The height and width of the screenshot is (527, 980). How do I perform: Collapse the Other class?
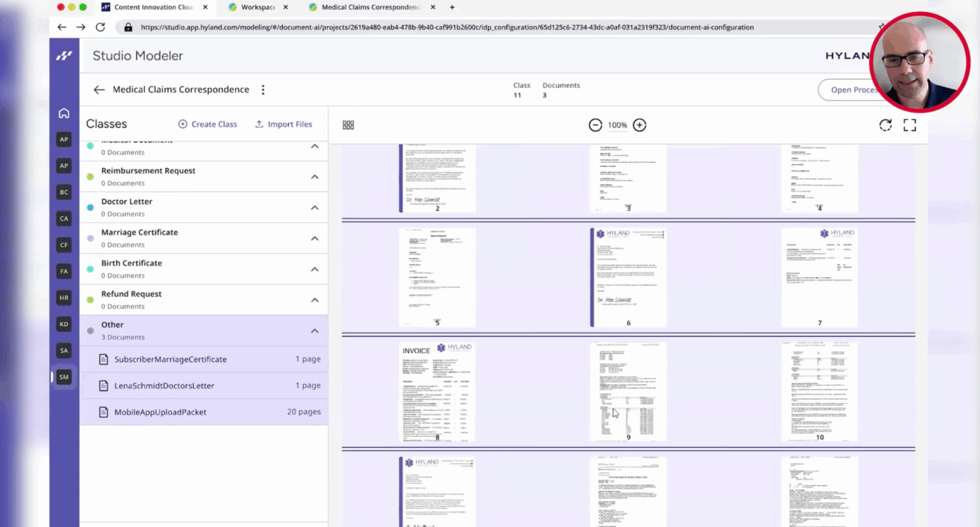pos(315,330)
